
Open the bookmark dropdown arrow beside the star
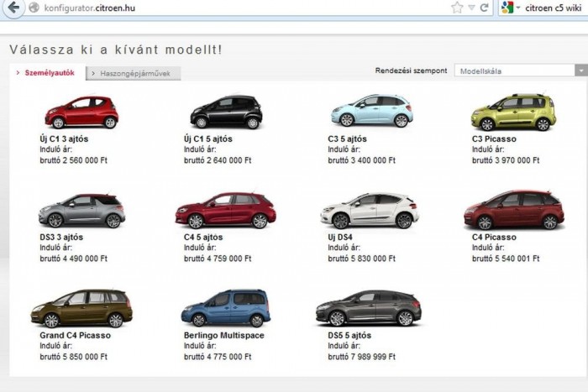point(472,8)
